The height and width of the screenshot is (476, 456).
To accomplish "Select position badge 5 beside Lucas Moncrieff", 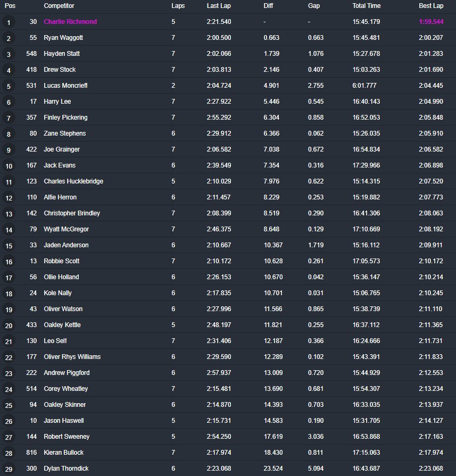I will 9,86.
